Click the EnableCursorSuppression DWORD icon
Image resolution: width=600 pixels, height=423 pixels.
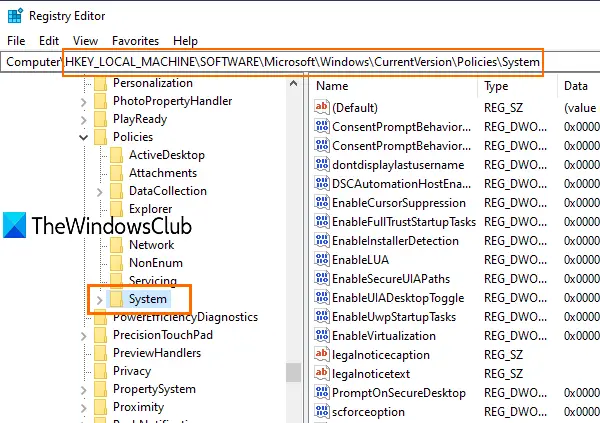click(322, 202)
